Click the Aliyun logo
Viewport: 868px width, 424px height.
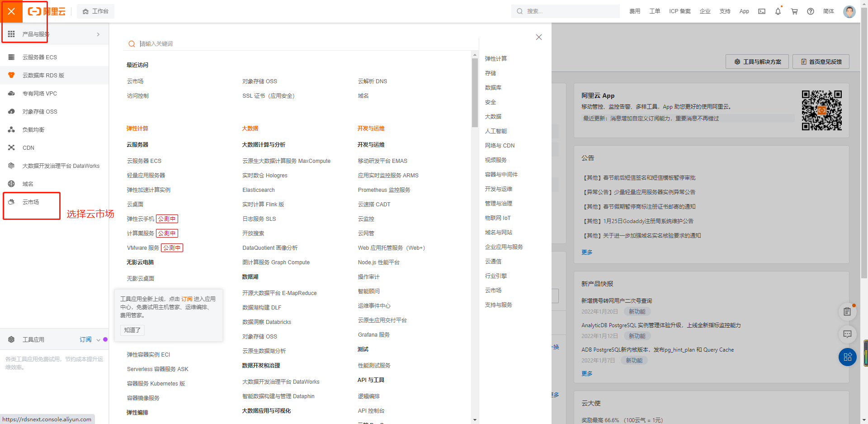tap(47, 11)
